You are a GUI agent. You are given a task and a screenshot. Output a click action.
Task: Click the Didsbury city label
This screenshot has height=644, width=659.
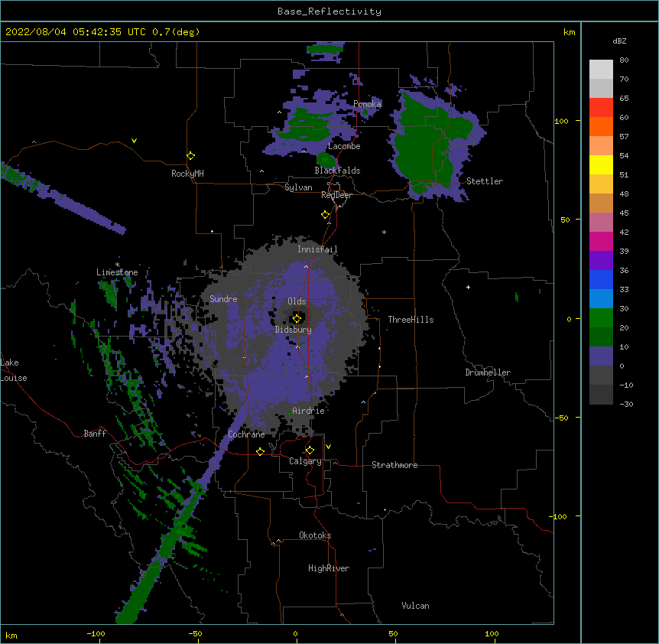tap(294, 330)
